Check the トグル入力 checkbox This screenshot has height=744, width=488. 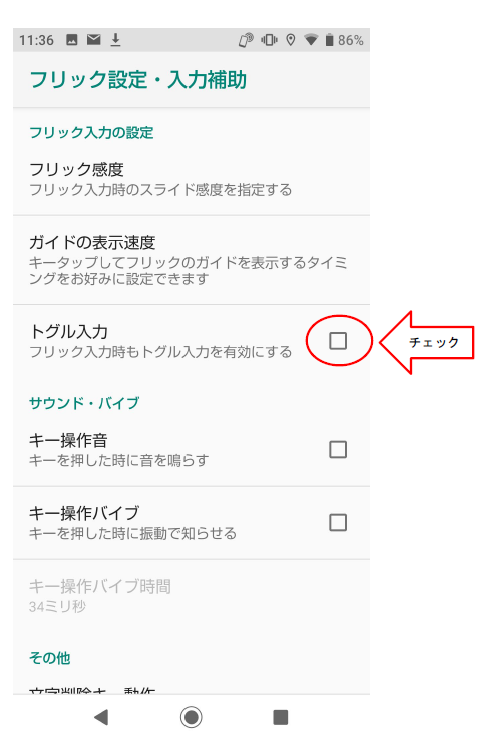338,341
